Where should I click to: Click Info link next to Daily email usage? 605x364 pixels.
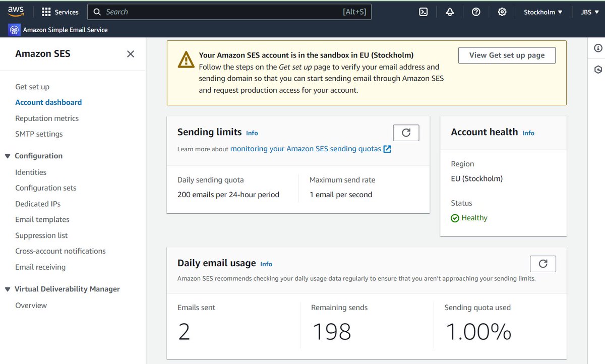pos(266,264)
